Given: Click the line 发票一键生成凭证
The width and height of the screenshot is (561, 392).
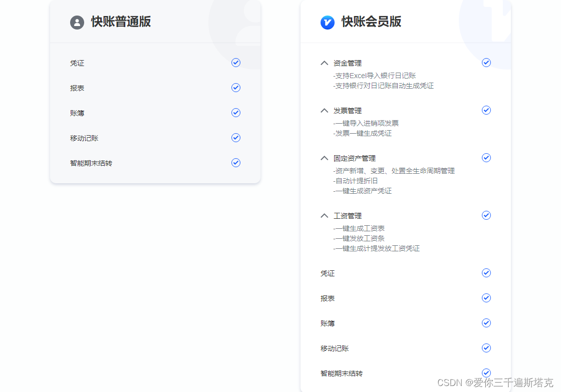Looking at the screenshot, I should tap(363, 133).
